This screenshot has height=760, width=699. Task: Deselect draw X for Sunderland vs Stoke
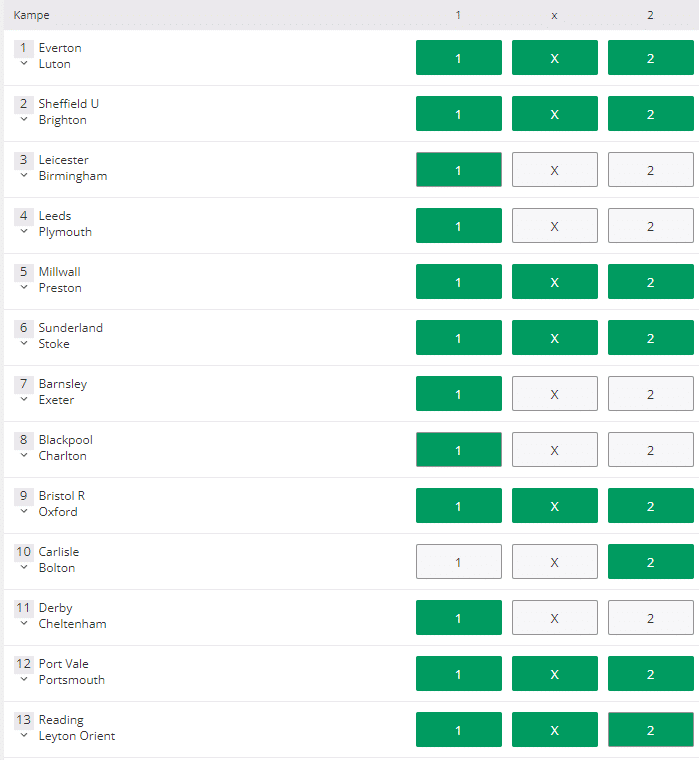coord(555,337)
